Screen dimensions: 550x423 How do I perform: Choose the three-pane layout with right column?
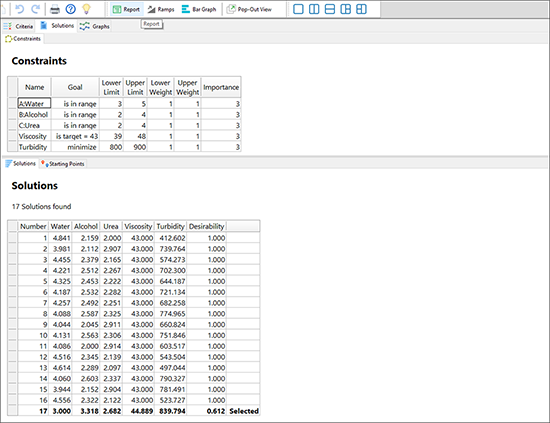pos(361,9)
